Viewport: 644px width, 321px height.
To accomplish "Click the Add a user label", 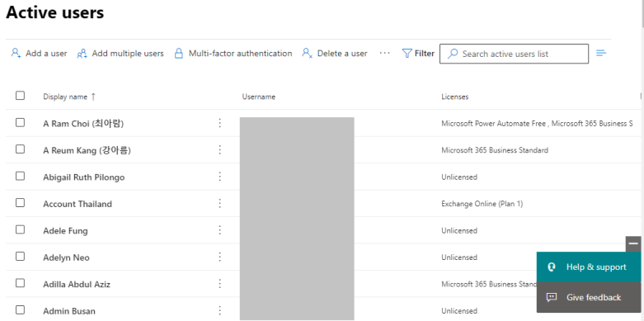I will point(46,54).
